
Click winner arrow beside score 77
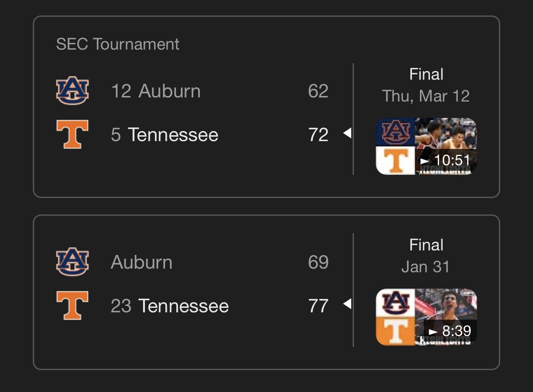pos(347,304)
